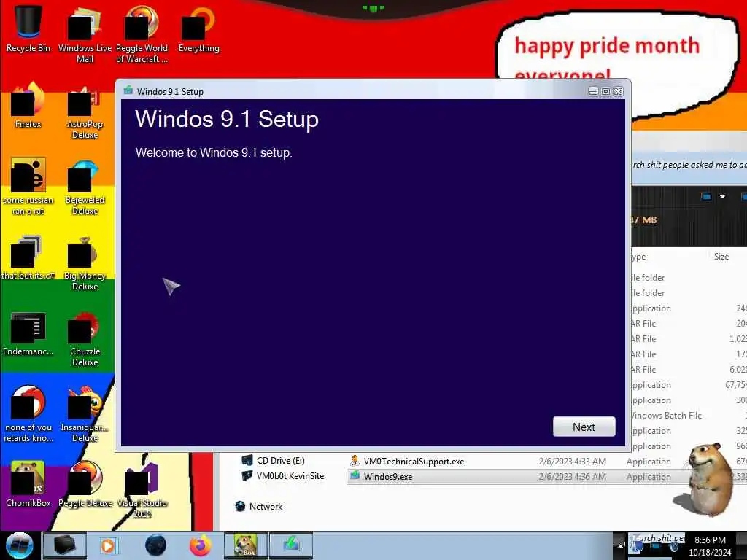Select the ChomikBox desktop icon
747x560 pixels.
point(28,485)
